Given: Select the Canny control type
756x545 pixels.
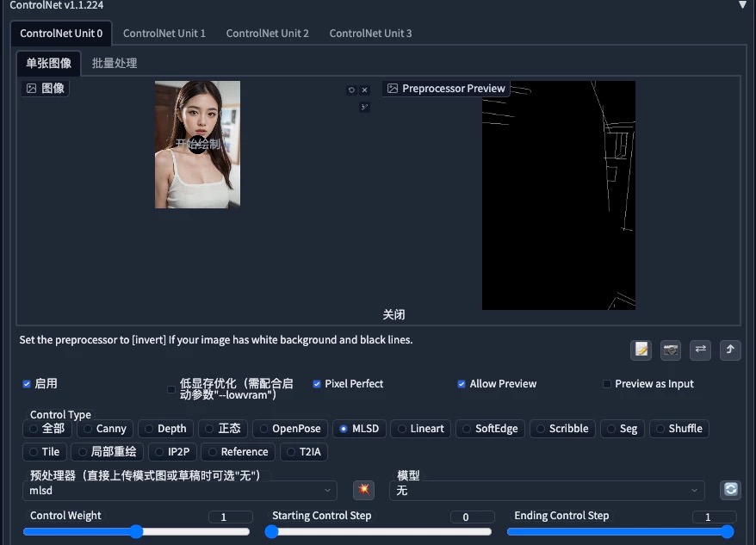Looking at the screenshot, I should pos(104,428).
